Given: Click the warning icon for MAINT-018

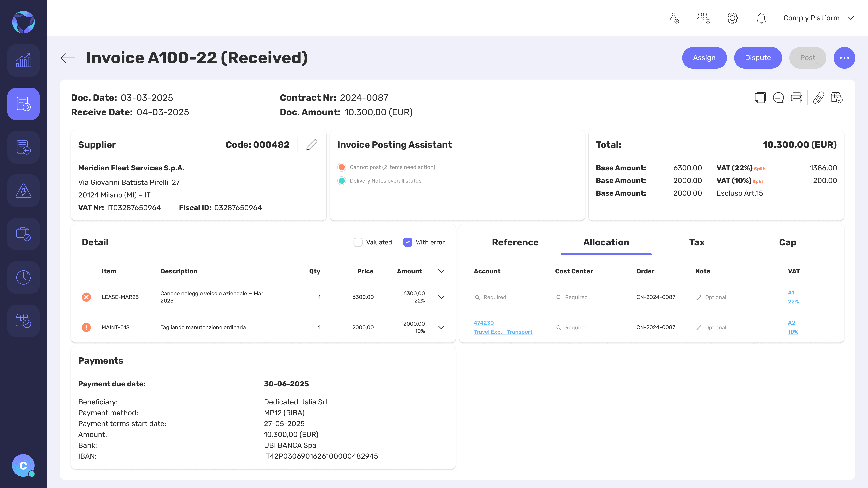Looking at the screenshot, I should coord(86,327).
